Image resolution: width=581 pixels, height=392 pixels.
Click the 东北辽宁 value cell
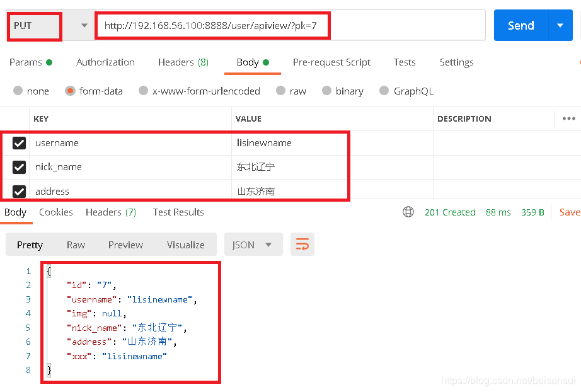[x=332, y=167]
